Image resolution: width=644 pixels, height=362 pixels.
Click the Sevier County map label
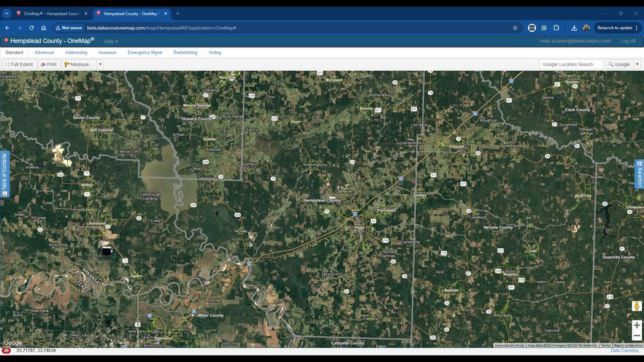(x=86, y=118)
